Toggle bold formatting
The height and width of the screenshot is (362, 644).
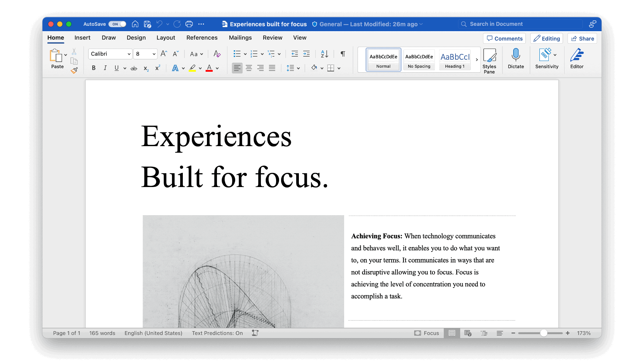pos(94,68)
